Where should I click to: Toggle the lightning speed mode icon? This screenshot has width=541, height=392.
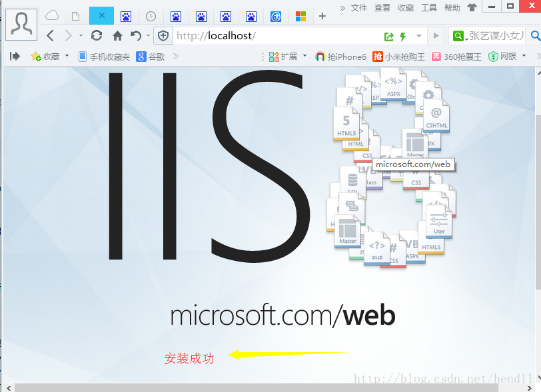[402, 36]
